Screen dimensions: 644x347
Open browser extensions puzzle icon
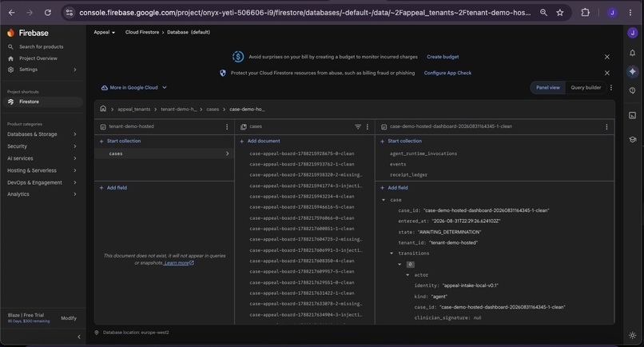tap(585, 13)
